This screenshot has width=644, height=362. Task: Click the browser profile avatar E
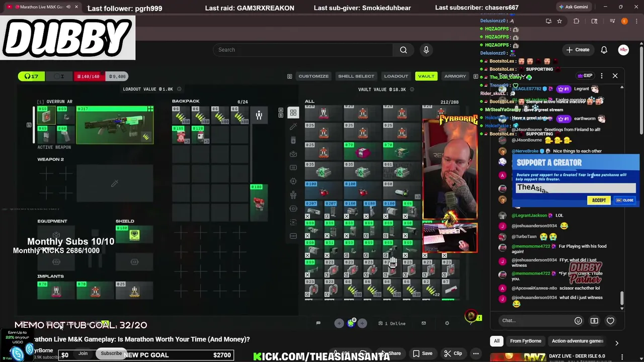pos(624,21)
